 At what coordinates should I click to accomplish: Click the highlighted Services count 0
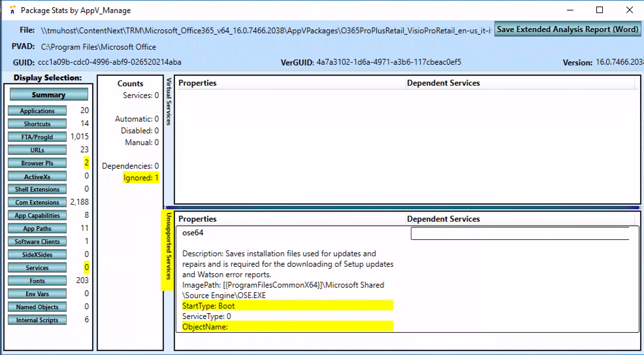point(87,267)
